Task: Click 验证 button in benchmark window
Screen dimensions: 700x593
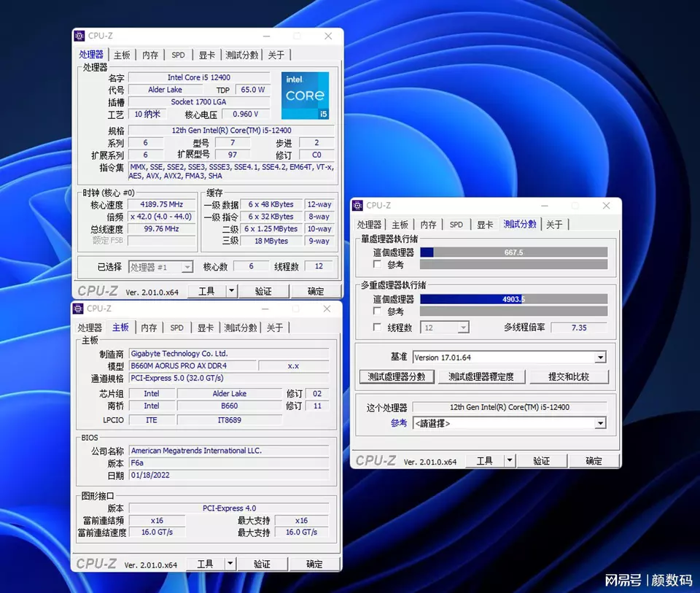Action: point(541,460)
